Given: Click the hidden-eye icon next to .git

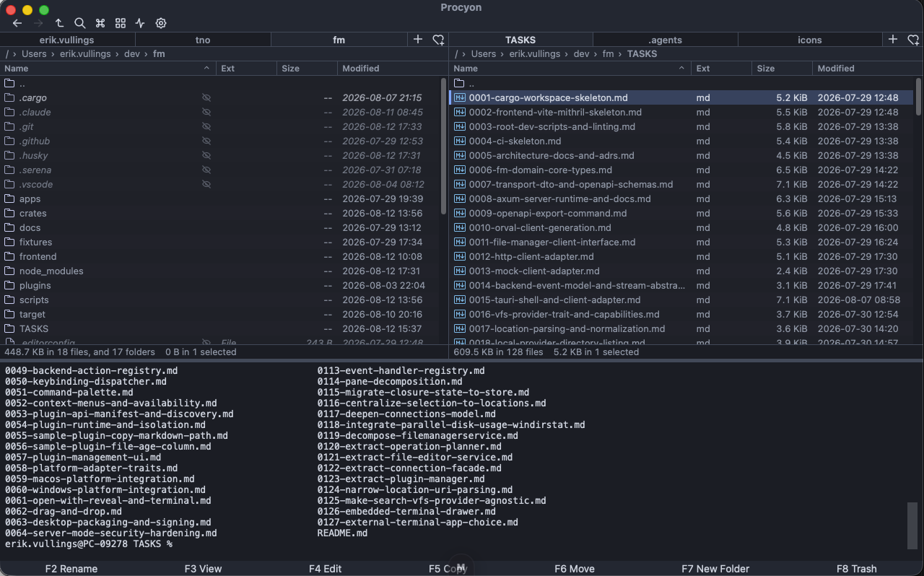Looking at the screenshot, I should (206, 126).
